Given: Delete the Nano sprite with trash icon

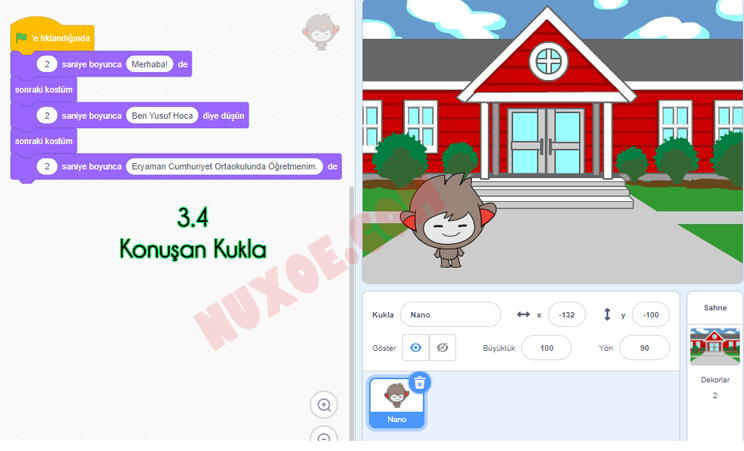Looking at the screenshot, I should click(x=419, y=383).
